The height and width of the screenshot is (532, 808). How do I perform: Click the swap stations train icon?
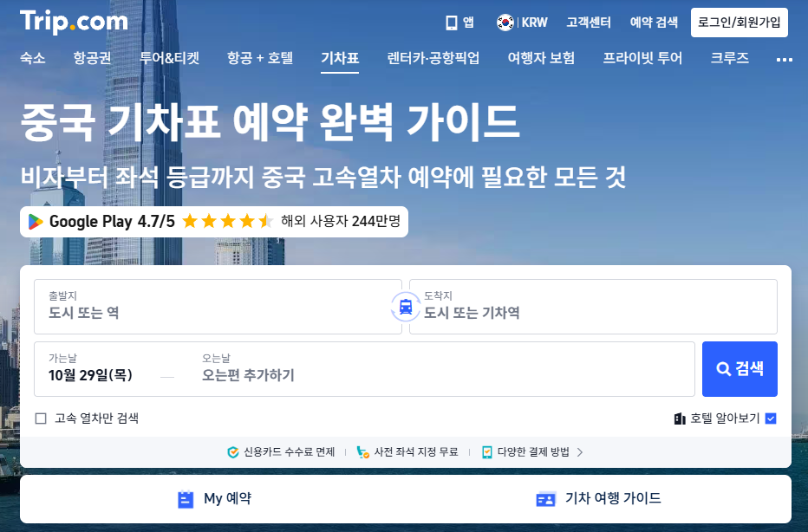(x=406, y=307)
